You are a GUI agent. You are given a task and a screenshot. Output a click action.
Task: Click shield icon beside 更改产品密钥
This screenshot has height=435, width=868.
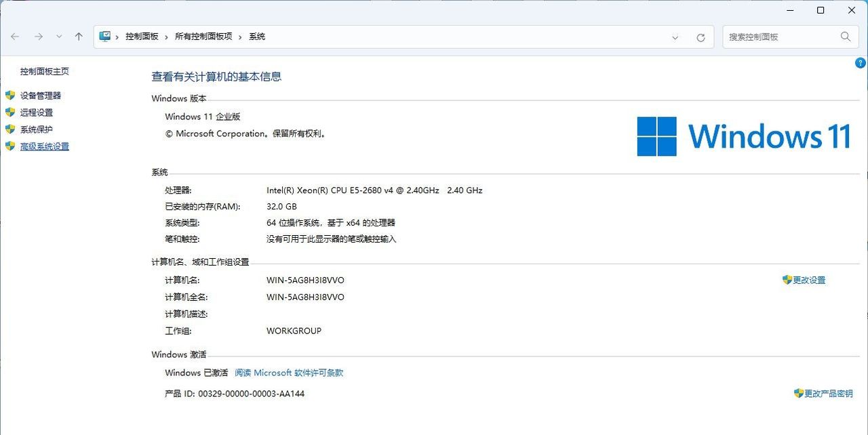click(x=799, y=393)
